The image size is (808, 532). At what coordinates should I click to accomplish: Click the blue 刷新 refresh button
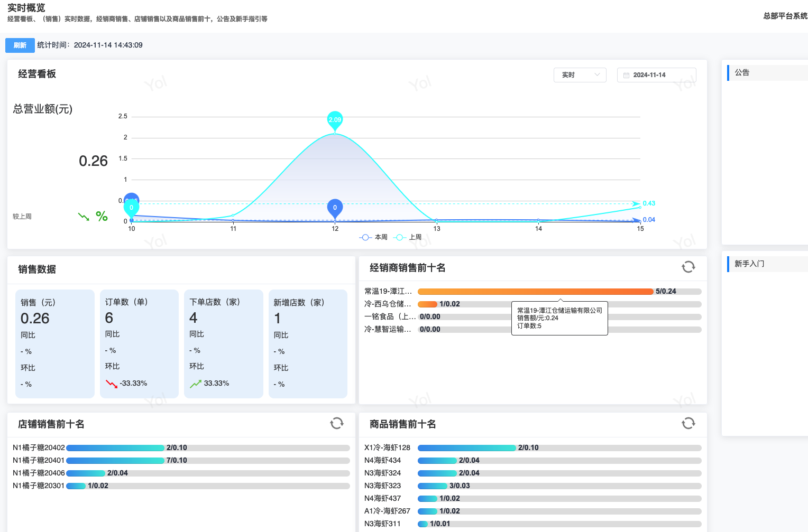pos(20,45)
